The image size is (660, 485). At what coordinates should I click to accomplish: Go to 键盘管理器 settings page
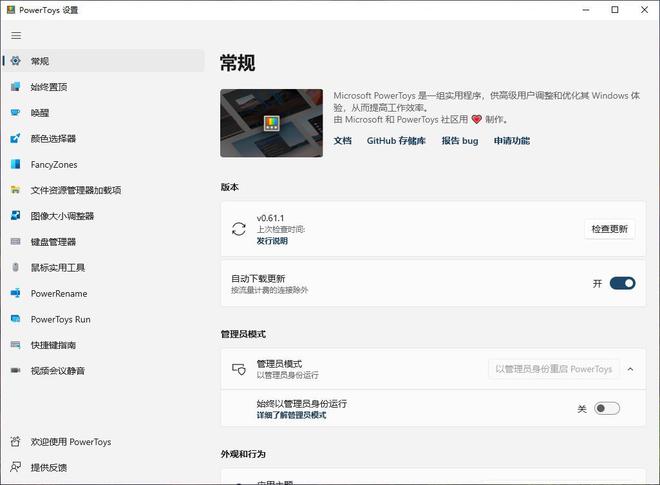tap(104, 242)
